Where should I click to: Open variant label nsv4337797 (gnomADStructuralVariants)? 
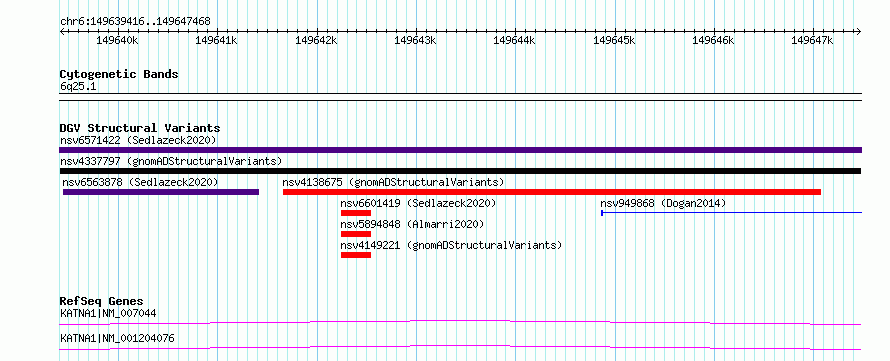tap(171, 161)
